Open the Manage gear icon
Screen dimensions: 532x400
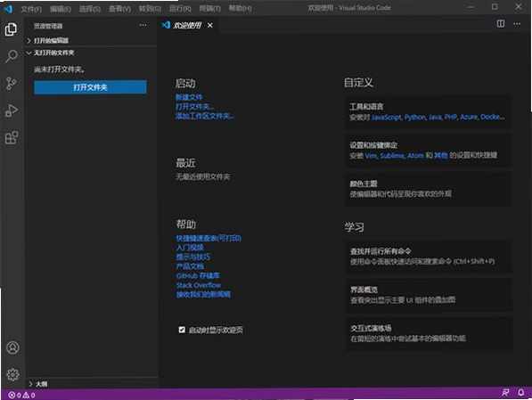pos(12,374)
